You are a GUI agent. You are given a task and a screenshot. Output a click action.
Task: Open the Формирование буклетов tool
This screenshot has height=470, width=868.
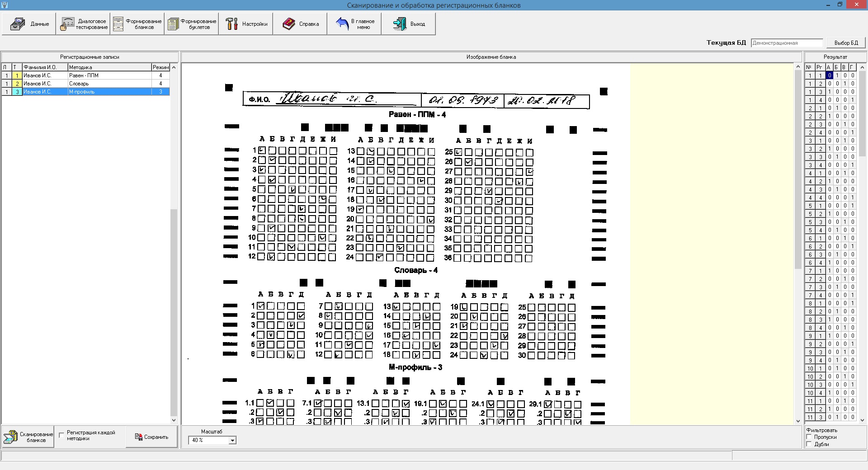(x=173, y=24)
